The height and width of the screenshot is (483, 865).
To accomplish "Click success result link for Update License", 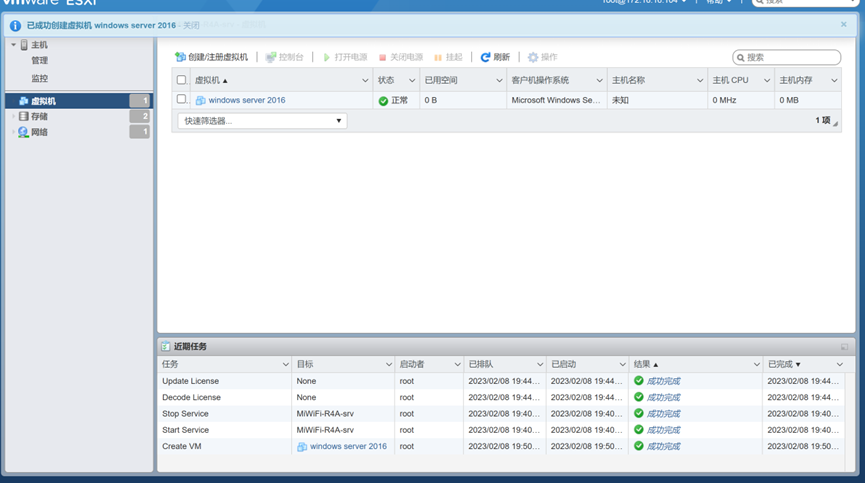I will (x=663, y=381).
